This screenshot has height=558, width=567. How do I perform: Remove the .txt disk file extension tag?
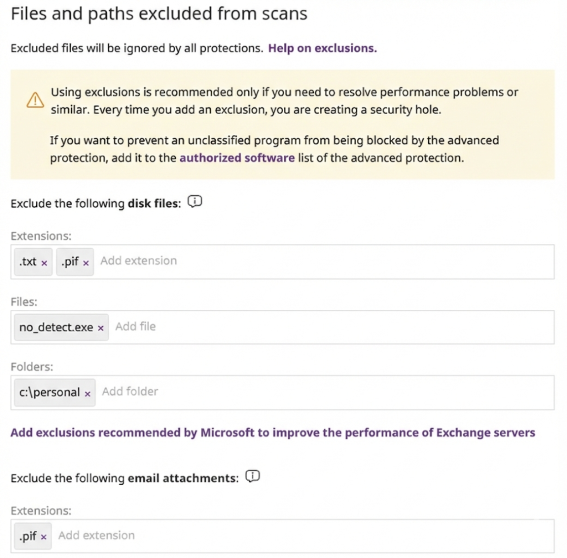tap(44, 263)
